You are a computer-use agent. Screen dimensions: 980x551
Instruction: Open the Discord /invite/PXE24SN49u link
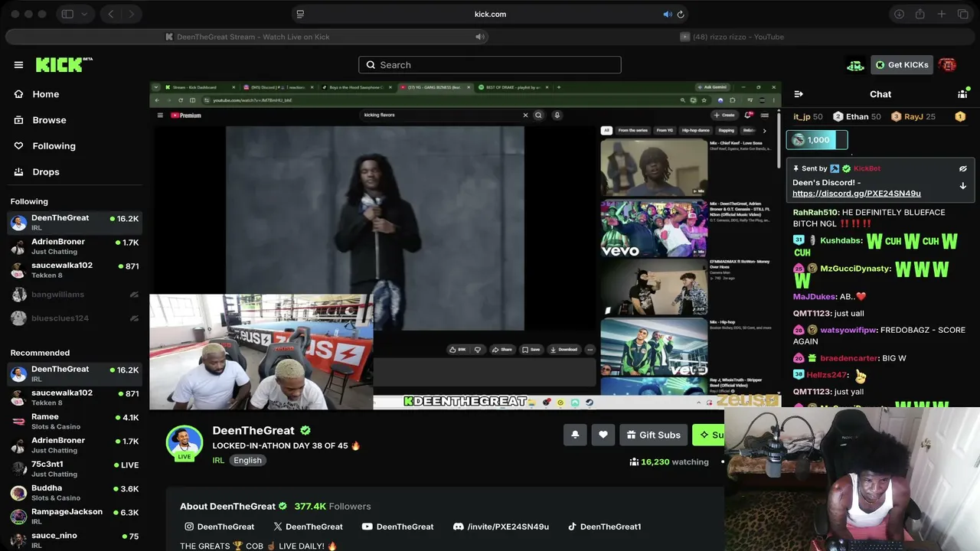pyautogui.click(x=501, y=527)
